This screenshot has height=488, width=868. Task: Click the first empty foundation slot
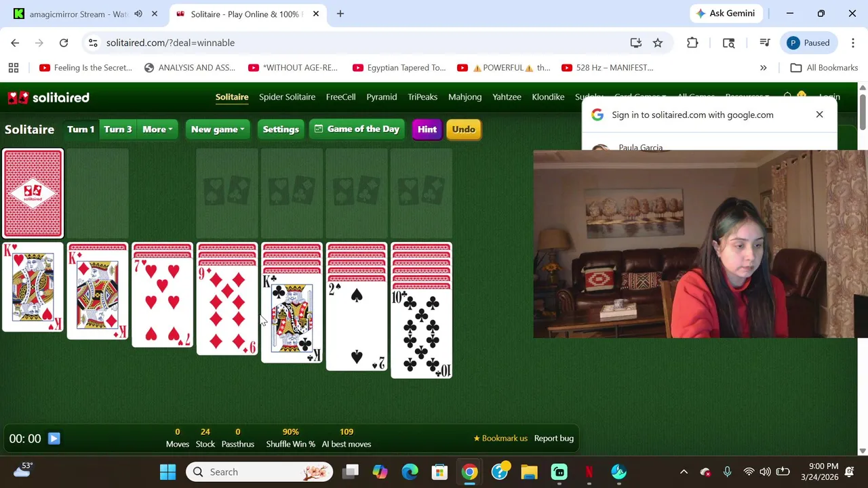point(227,194)
